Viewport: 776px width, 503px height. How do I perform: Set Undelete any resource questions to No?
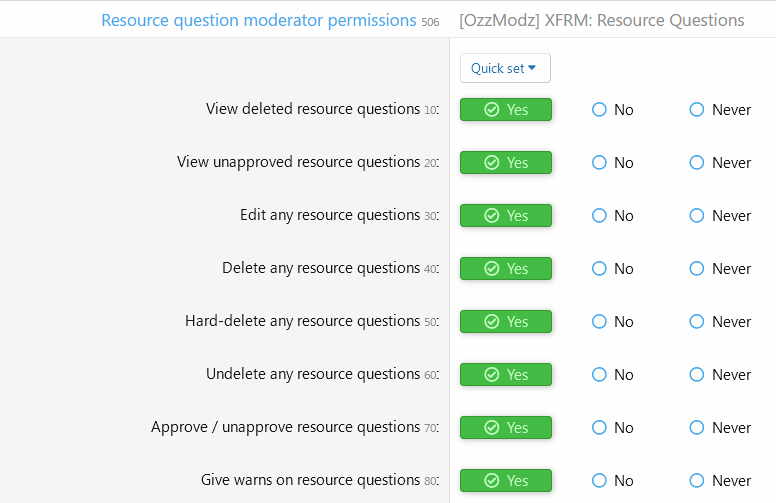tap(613, 374)
